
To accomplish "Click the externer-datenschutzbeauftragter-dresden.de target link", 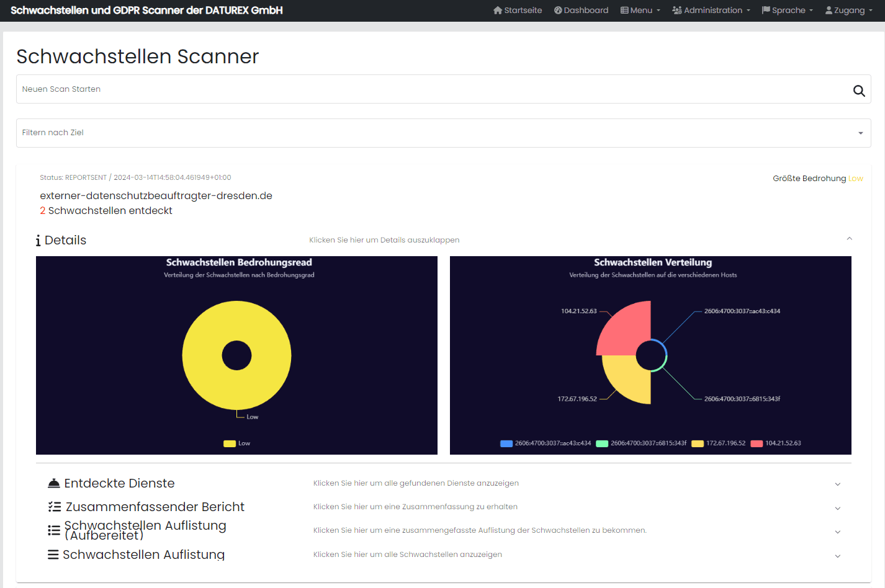I will click(x=156, y=196).
